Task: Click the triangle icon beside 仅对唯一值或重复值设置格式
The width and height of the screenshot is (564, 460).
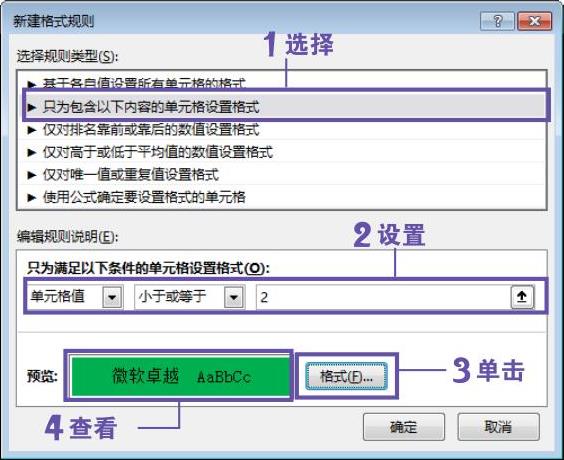Action: [x=32, y=175]
